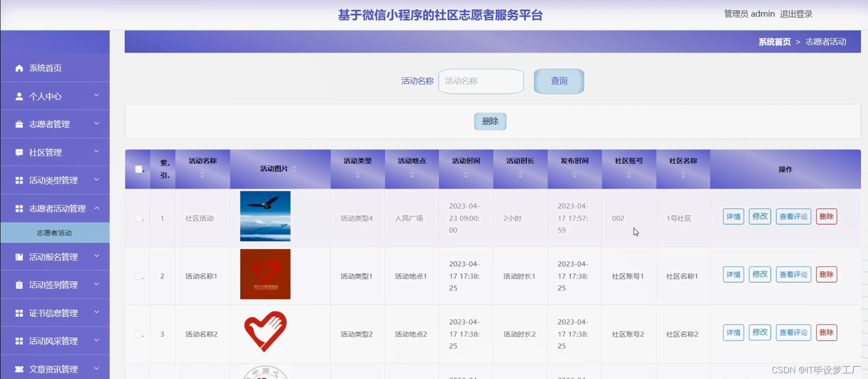Expand the 文章资讯管理 menu chevron
Viewport: 868px width, 379px height.
[97, 369]
